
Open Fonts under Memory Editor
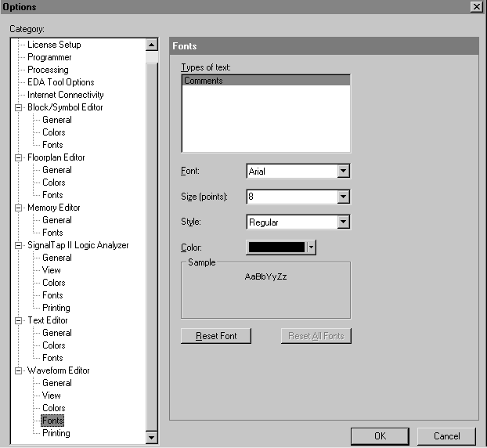click(x=52, y=233)
